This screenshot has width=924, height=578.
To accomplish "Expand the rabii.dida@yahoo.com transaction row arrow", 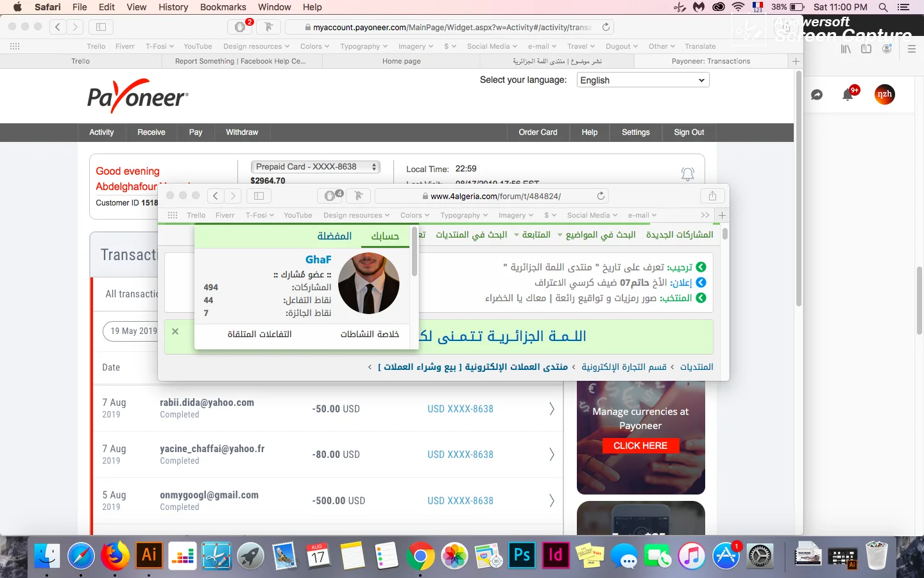I will coord(551,408).
